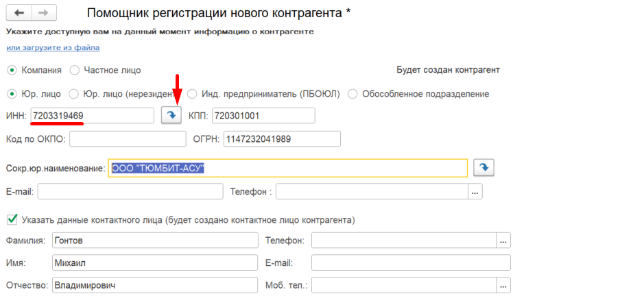This screenshot has height=307, width=644.
Task: Click the forward arrow navigation button
Action: pyautogui.click(x=43, y=13)
